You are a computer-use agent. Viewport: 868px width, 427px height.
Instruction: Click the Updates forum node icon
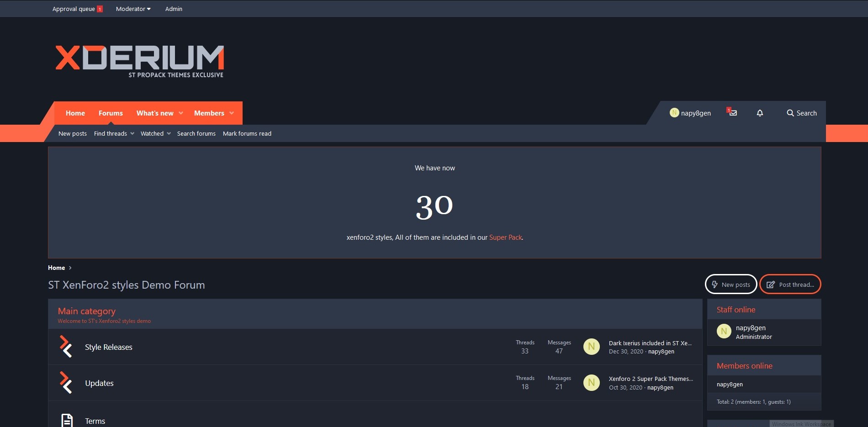click(66, 383)
